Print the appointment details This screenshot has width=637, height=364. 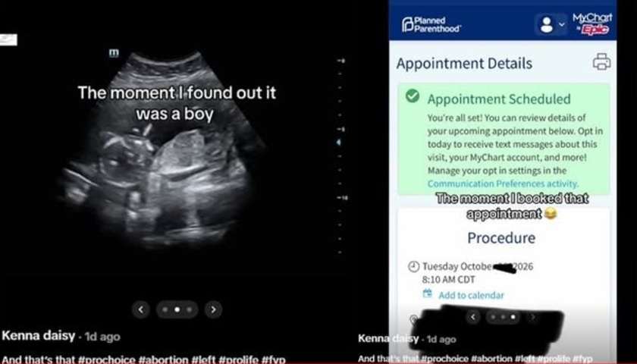point(601,61)
